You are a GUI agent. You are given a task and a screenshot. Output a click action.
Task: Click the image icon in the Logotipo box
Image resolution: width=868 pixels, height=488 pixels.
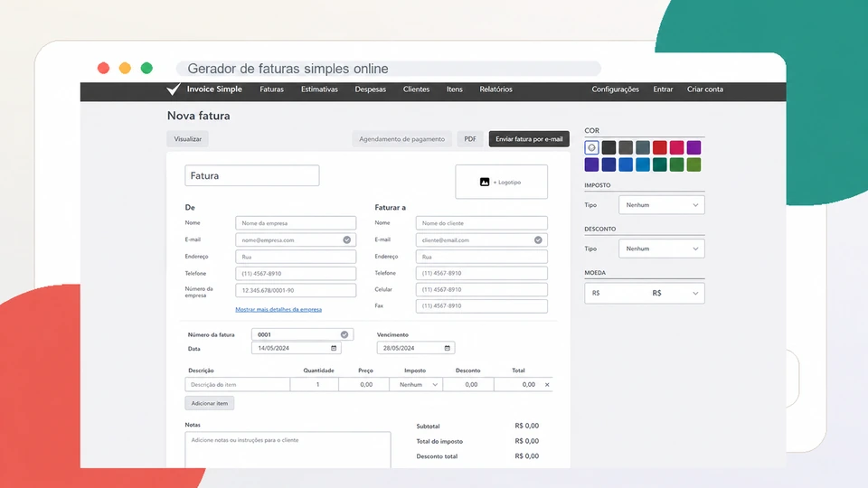(485, 182)
